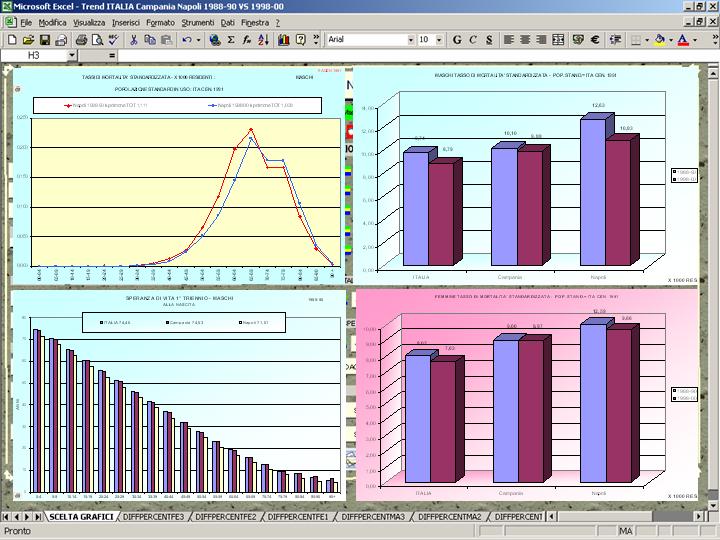This screenshot has width=720, height=540.
Task: Apply the red Font Color A
Action: (683, 40)
